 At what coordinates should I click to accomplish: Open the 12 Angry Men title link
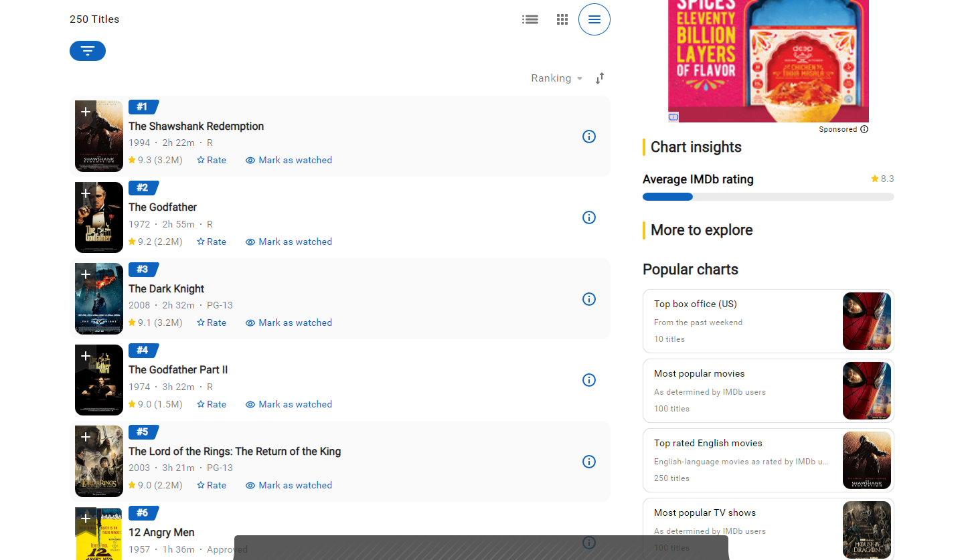[x=161, y=533]
